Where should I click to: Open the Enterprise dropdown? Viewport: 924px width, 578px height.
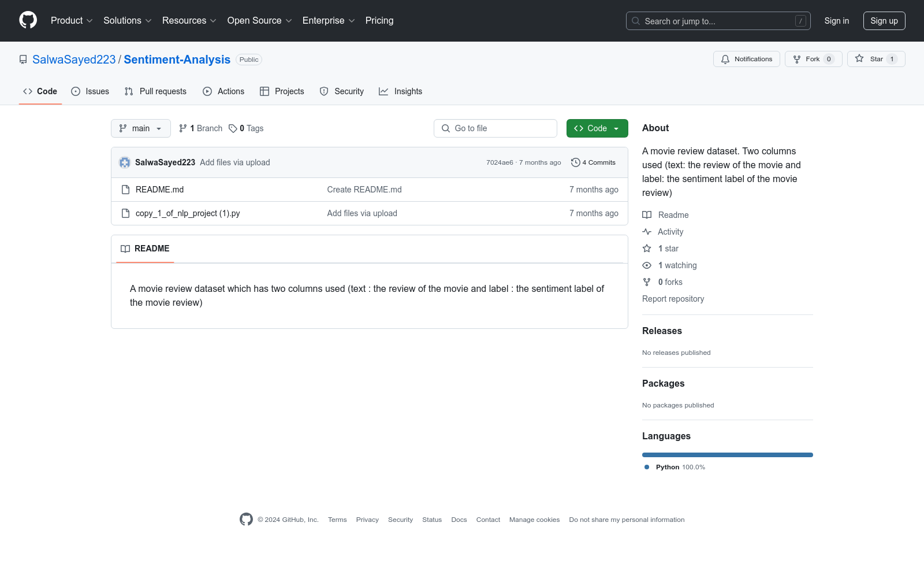coord(329,20)
